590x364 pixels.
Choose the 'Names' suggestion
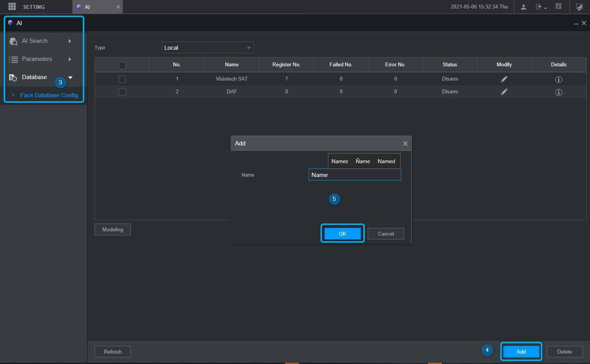pos(340,161)
